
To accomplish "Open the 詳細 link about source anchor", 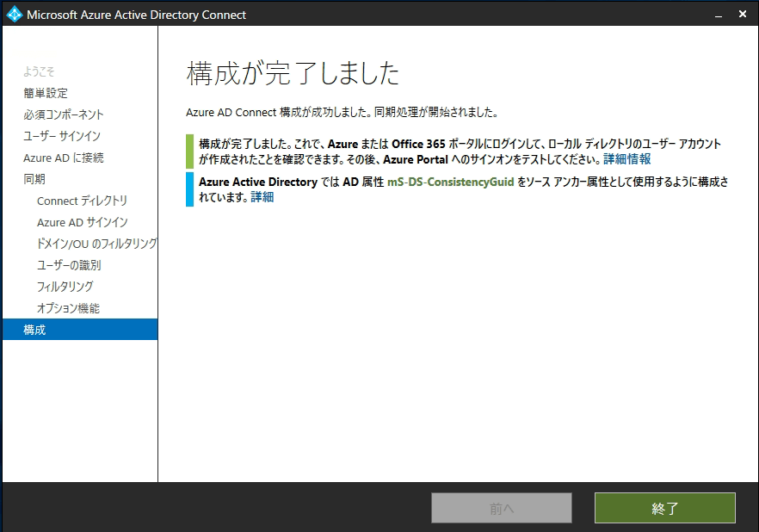I will [262, 197].
